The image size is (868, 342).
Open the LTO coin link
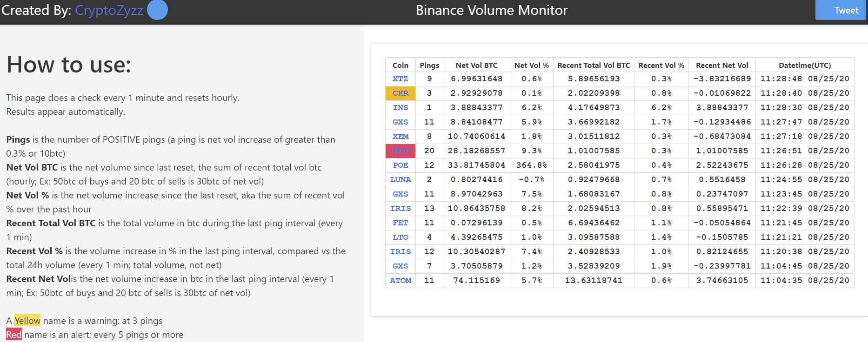[x=400, y=237]
